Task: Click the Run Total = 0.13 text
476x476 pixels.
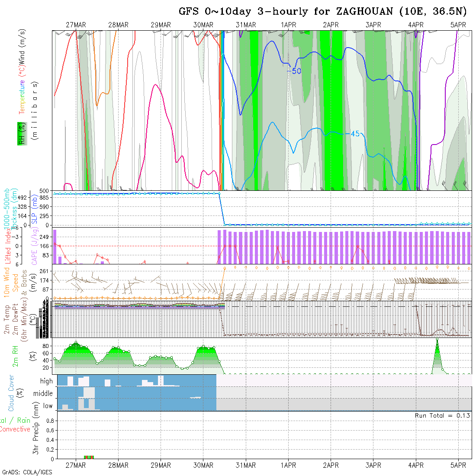Action: coord(442,415)
